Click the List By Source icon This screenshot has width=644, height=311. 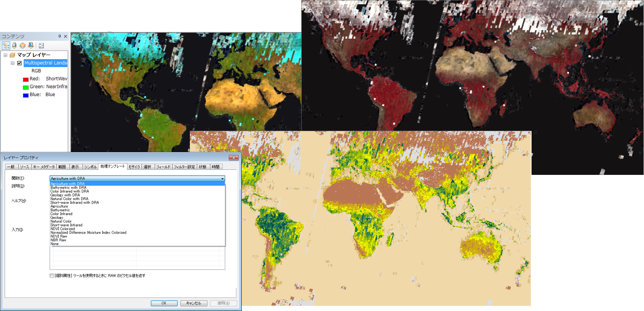pyautogui.click(x=14, y=45)
